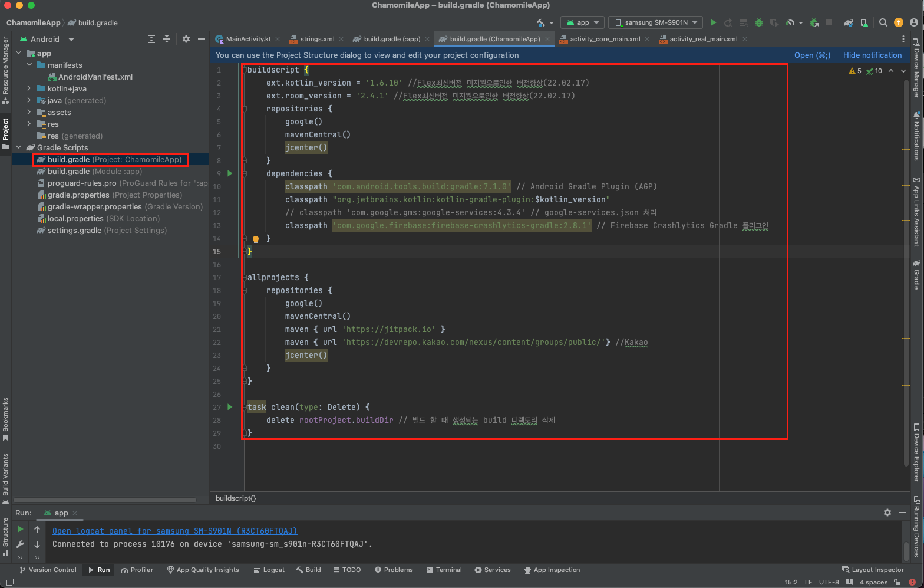Click the Open logcat panel link
This screenshot has width=924, height=588.
click(x=174, y=531)
